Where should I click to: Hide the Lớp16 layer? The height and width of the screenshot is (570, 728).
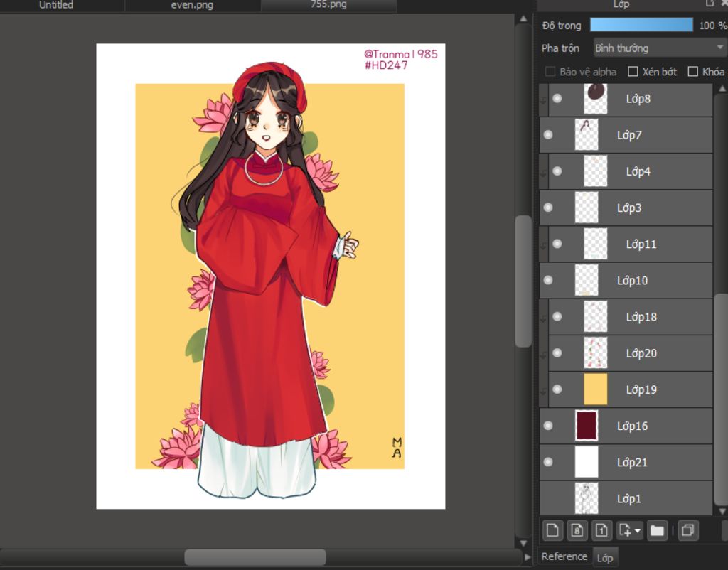pyautogui.click(x=548, y=426)
